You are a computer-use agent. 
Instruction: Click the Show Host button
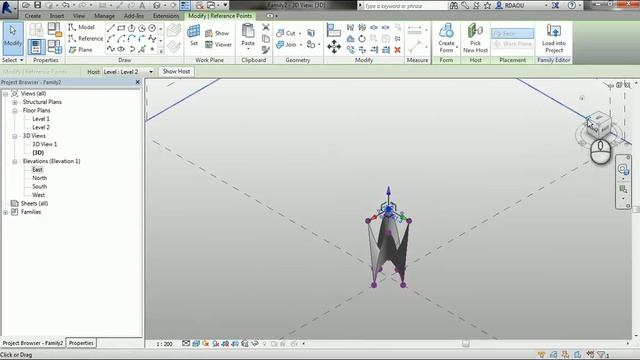click(176, 71)
